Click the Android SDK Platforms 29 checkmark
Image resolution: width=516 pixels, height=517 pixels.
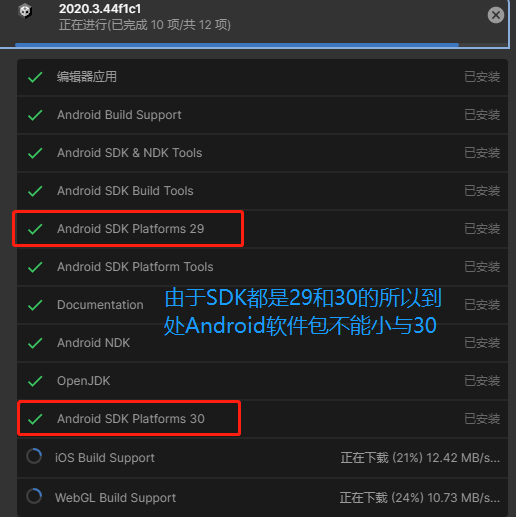[x=35, y=229]
